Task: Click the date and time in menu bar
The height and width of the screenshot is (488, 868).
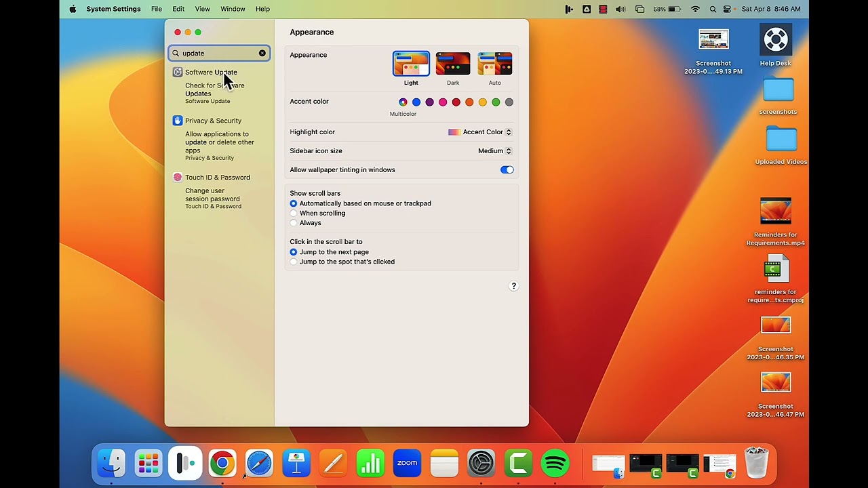Action: (x=771, y=9)
